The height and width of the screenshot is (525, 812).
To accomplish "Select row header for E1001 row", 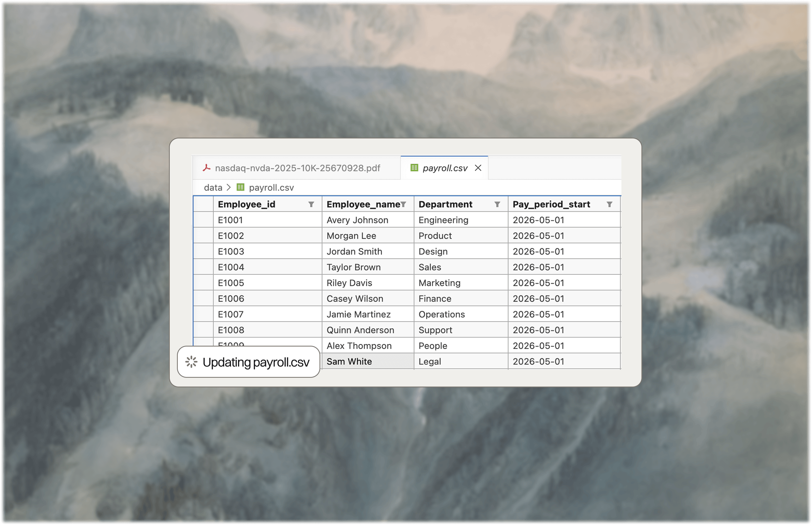I will 203,220.
